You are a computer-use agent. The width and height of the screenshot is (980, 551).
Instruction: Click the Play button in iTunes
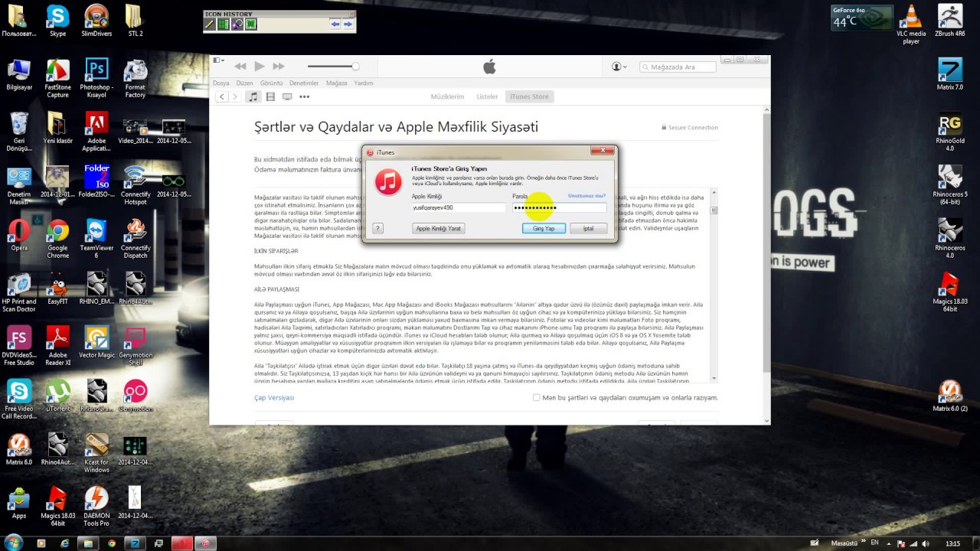[x=260, y=67]
